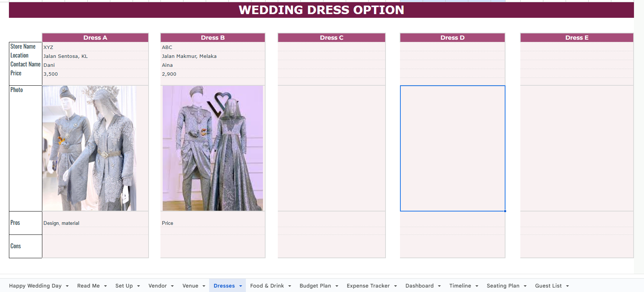Click the Guest List tab dropdown arrow
This screenshot has height=292, width=644.
coord(567,286)
